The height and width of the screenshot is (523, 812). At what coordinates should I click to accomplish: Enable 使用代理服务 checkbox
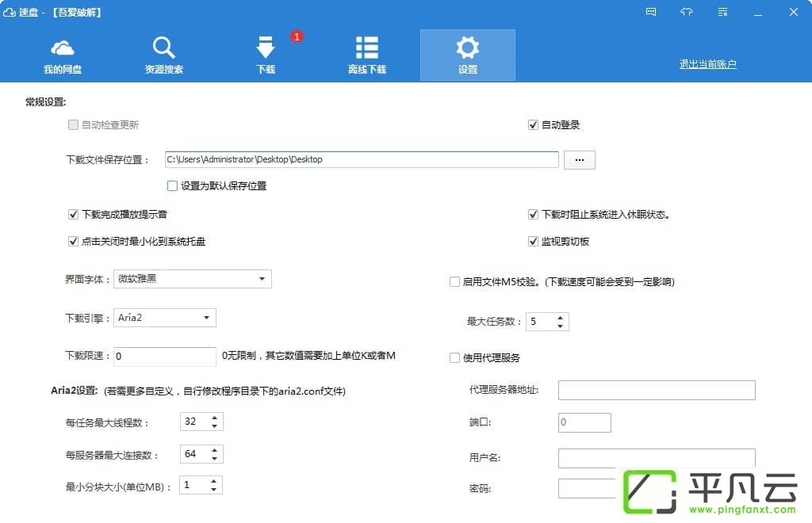(x=454, y=358)
